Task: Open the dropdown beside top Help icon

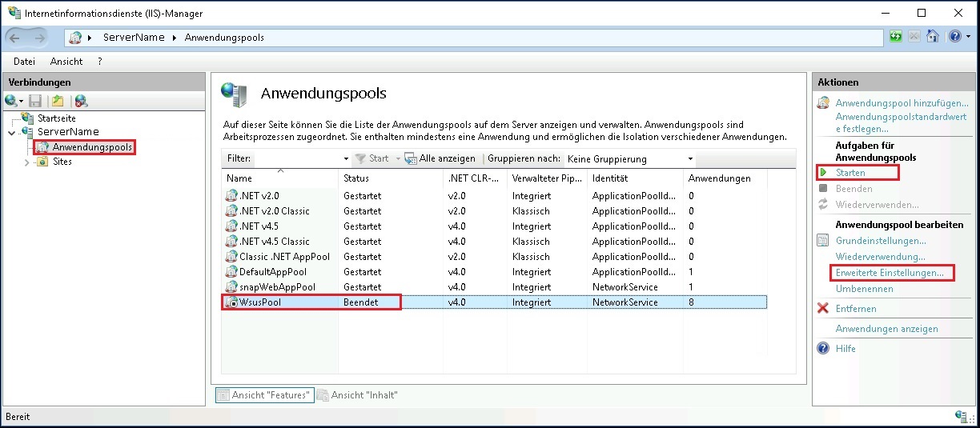Action: point(966,38)
